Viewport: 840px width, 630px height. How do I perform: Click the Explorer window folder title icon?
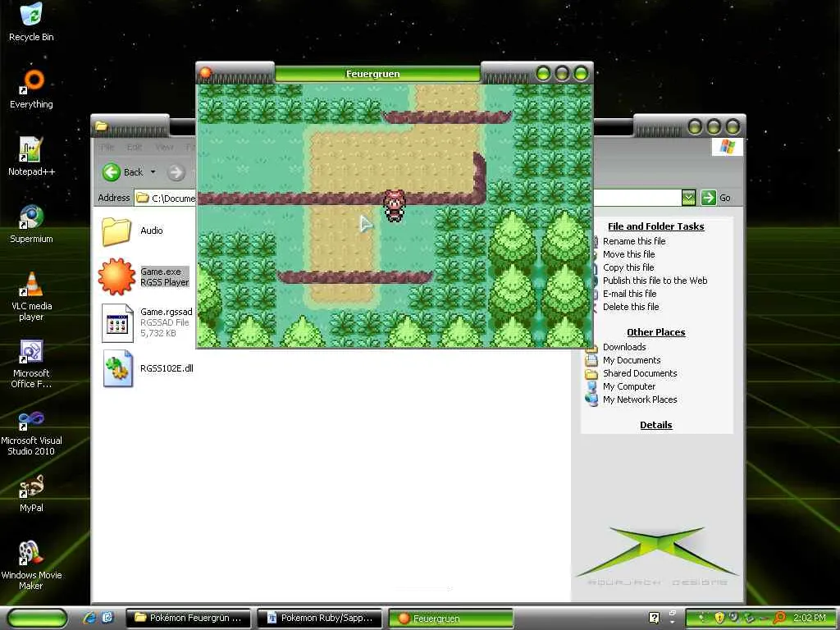point(101,126)
